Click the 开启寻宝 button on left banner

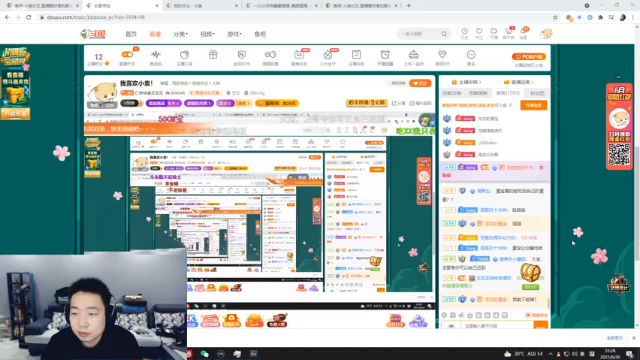(x=15, y=113)
